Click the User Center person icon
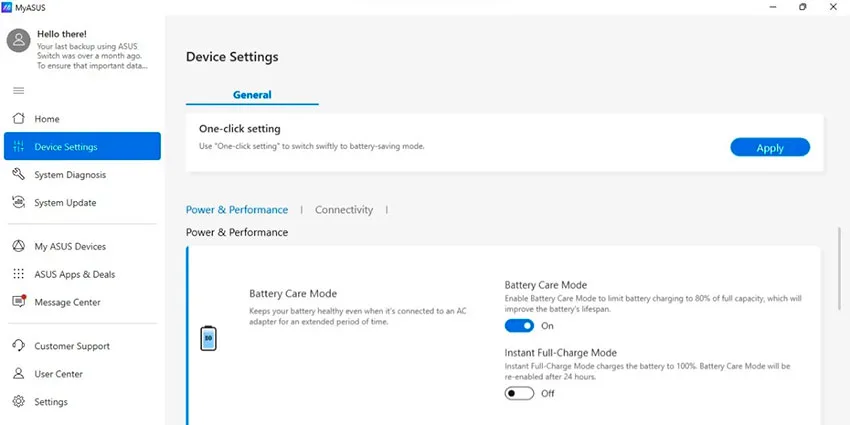The width and height of the screenshot is (850, 425). point(18,374)
